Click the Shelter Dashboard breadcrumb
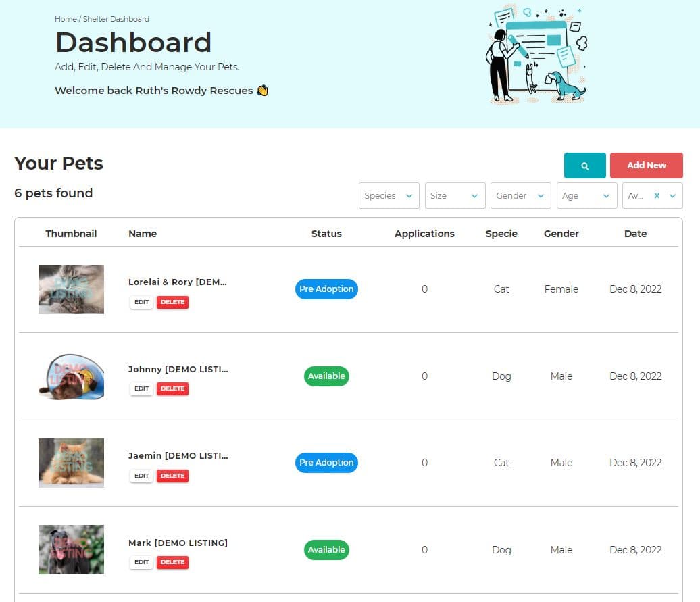700x602 pixels. point(115,19)
